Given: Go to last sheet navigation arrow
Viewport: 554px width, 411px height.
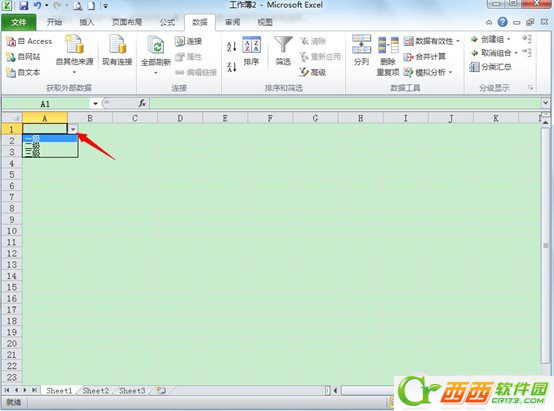Looking at the screenshot, I should (34, 390).
